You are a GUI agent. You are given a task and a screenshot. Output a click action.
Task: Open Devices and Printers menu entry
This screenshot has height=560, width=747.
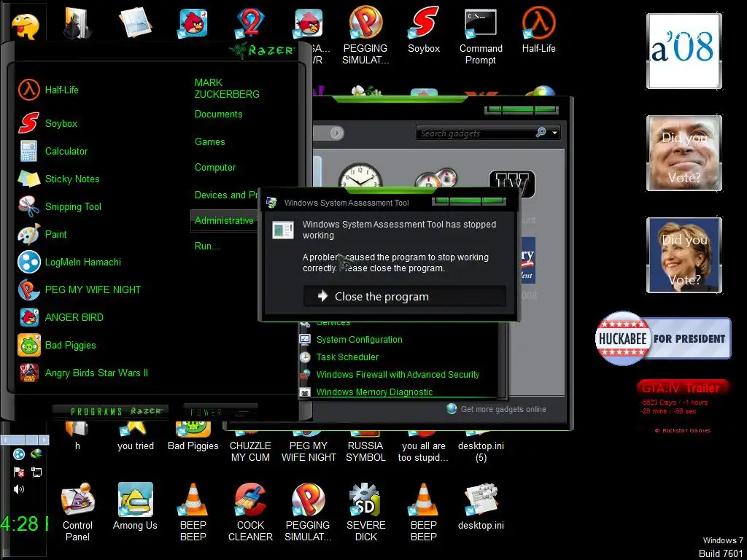click(x=226, y=195)
